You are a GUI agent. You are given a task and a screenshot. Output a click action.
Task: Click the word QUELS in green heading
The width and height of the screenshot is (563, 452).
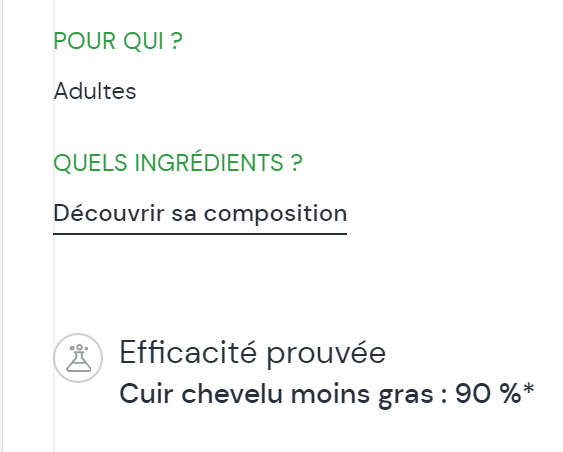coord(90,163)
